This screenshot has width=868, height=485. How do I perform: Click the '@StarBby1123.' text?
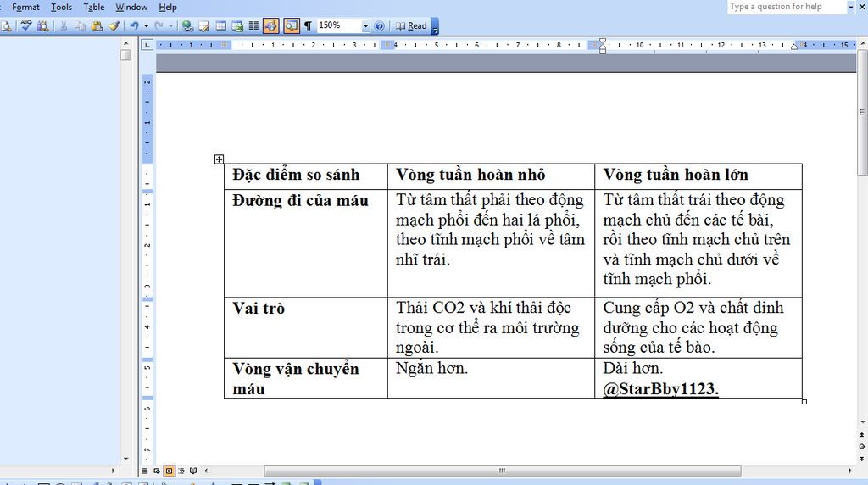coord(661,388)
